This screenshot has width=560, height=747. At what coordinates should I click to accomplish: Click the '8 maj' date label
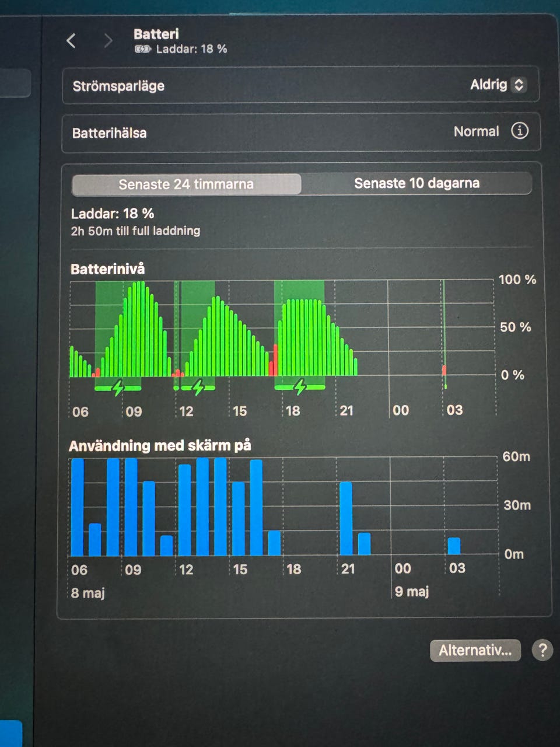tap(88, 594)
